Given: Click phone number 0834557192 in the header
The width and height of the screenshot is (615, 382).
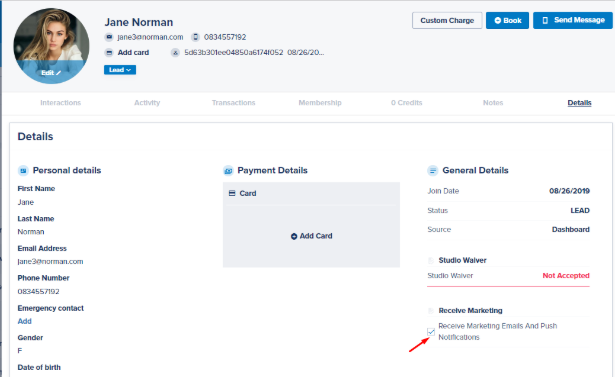Looking at the screenshot, I should pyautogui.click(x=225, y=37).
